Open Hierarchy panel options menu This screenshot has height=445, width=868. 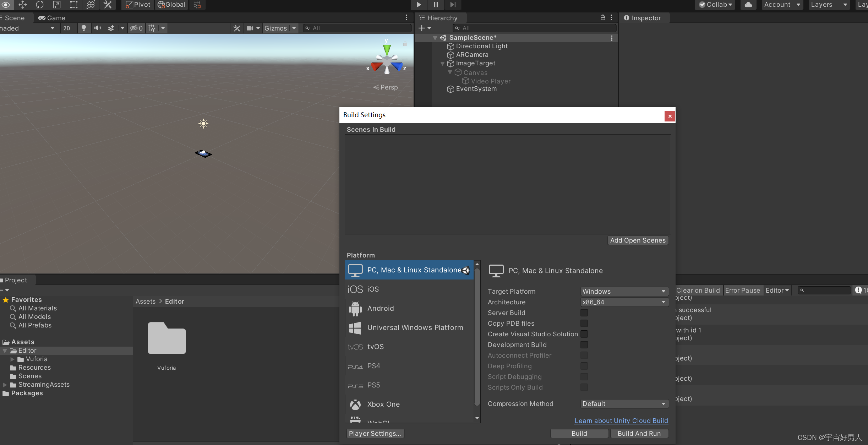pos(611,17)
